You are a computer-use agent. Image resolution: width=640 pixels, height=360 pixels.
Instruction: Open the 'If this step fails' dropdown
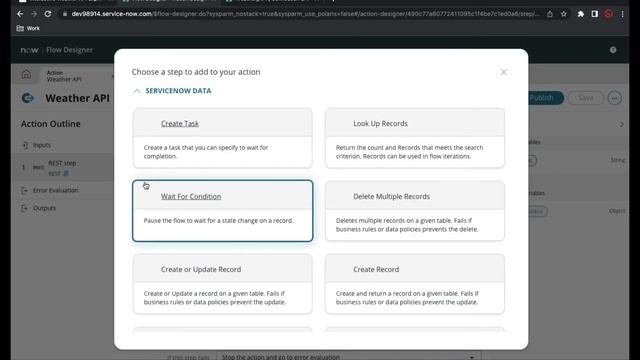[348, 357]
